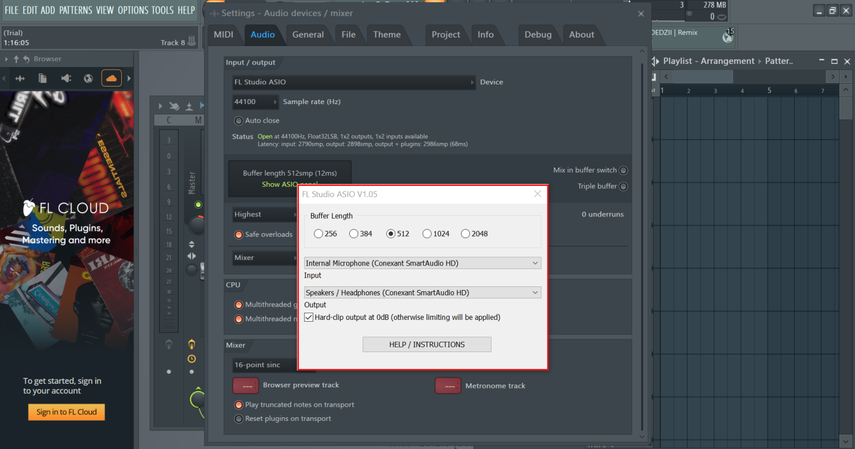This screenshot has height=449, width=855.
Task: Select the 512 buffer length radio button
Action: pos(390,234)
